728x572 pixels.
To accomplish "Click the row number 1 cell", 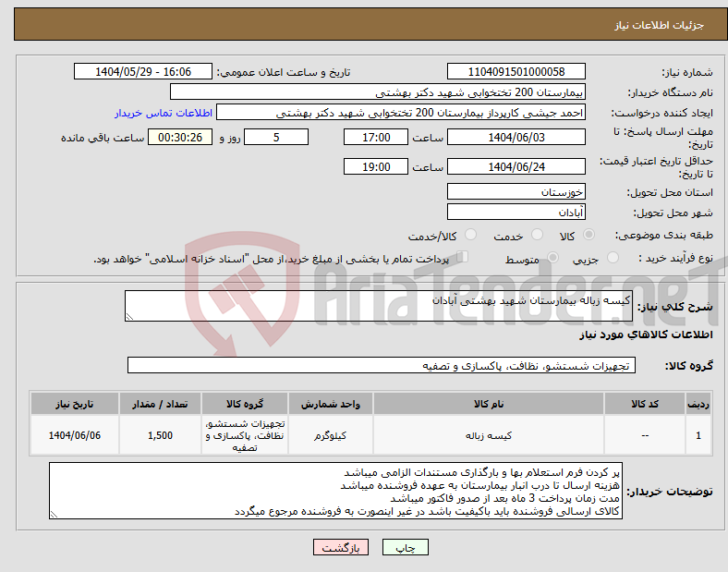I will tap(698, 435).
